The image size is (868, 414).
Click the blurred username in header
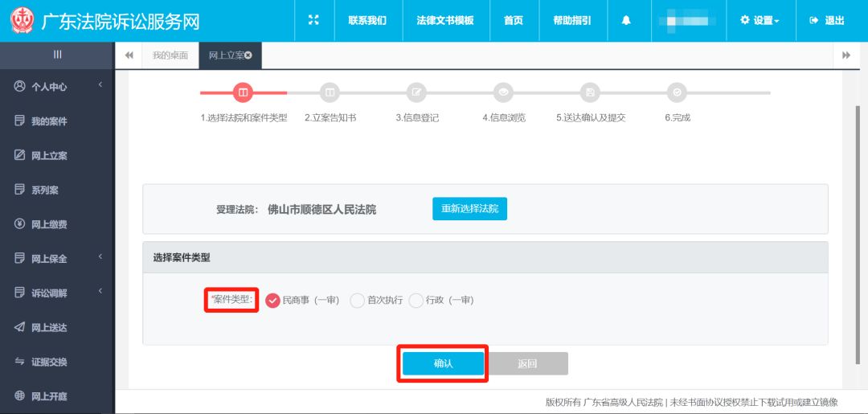click(688, 20)
